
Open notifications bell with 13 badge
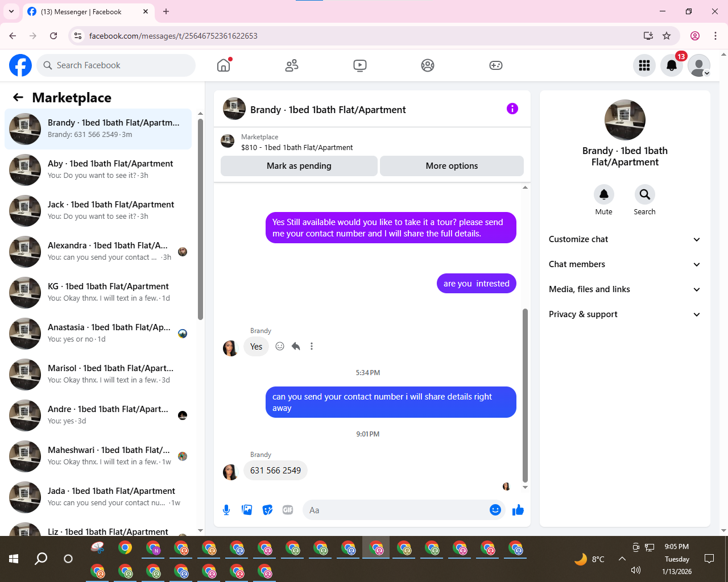point(672,65)
